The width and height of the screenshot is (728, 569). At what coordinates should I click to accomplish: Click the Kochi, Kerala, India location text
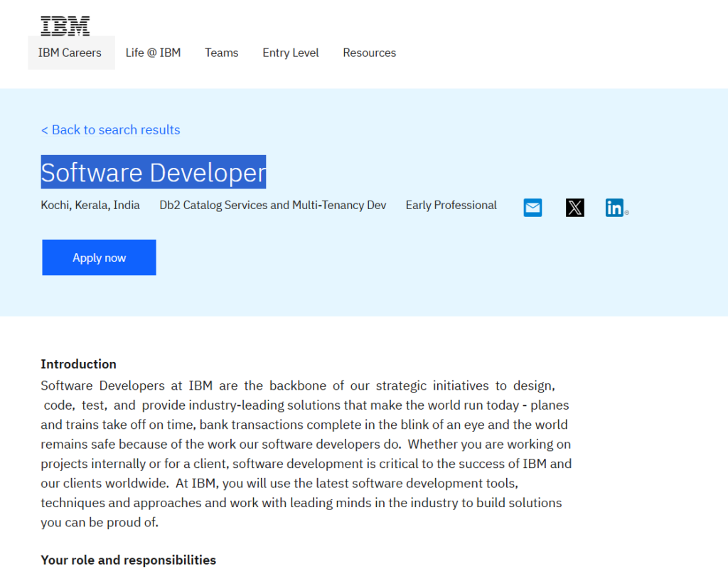(90, 206)
